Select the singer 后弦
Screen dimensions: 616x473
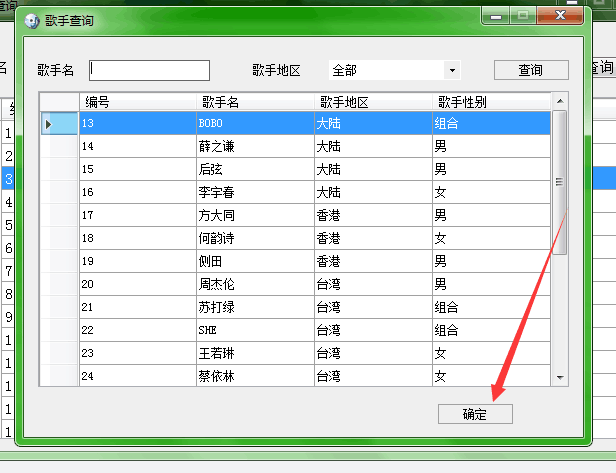pyautogui.click(x=255, y=169)
